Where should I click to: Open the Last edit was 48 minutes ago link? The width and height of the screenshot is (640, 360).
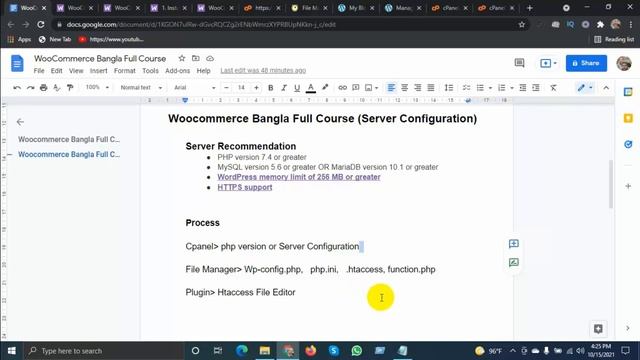263,71
